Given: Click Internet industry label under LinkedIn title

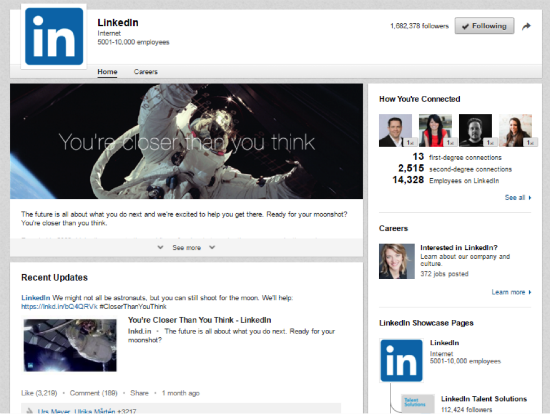Looking at the screenshot, I should pos(109,33).
